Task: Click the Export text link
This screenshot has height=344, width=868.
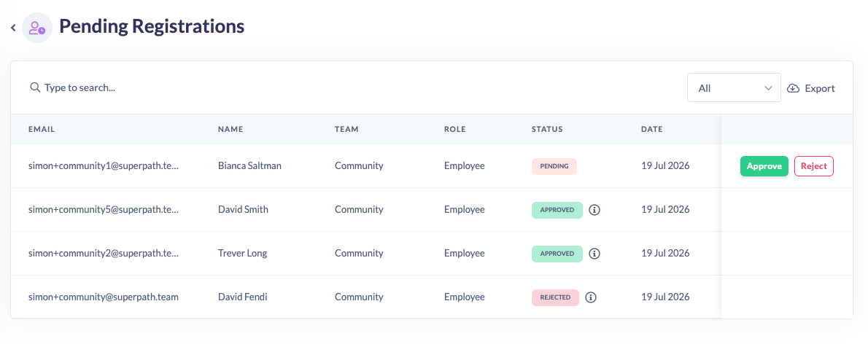Action: pyautogui.click(x=820, y=88)
